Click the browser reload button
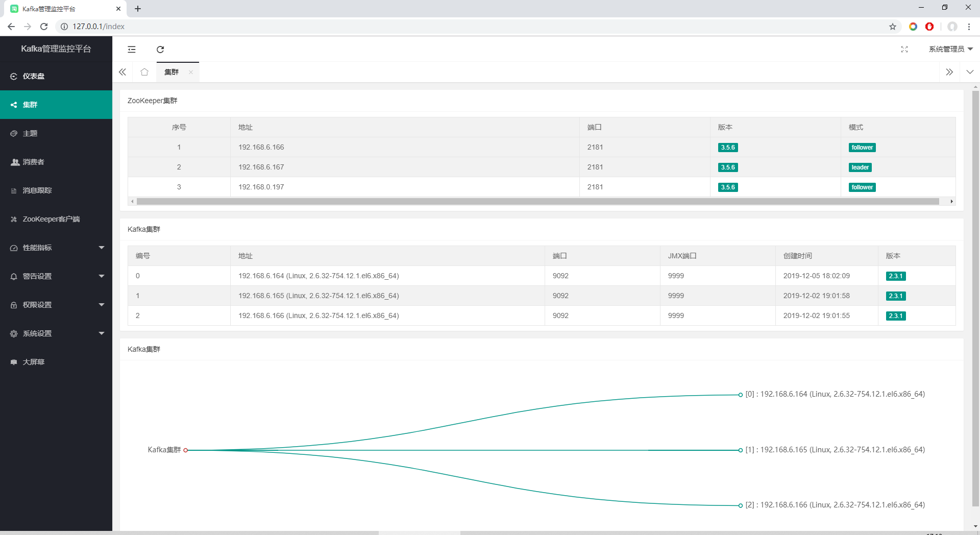This screenshot has width=980, height=535. [x=44, y=27]
